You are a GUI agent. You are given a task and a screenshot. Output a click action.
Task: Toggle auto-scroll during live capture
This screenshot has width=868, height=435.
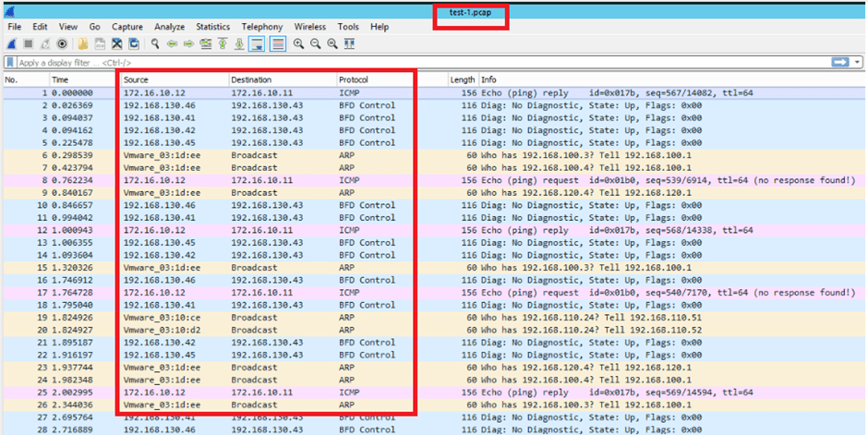coord(258,43)
